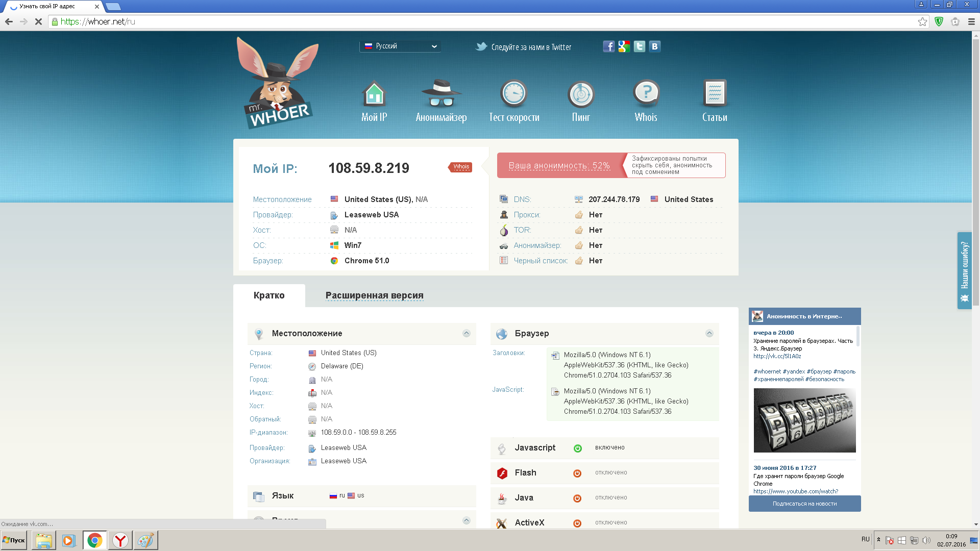Stop page loading with X button
The width and height of the screenshot is (980, 551).
[x=38, y=21]
